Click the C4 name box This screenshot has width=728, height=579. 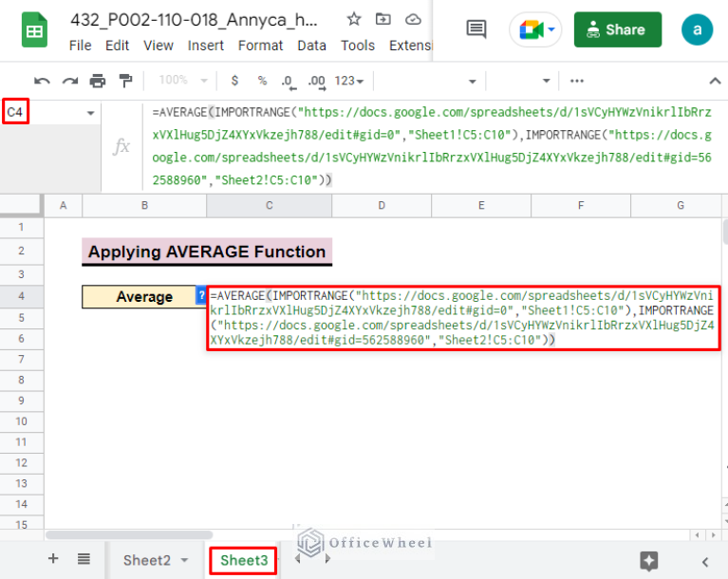click(15, 112)
